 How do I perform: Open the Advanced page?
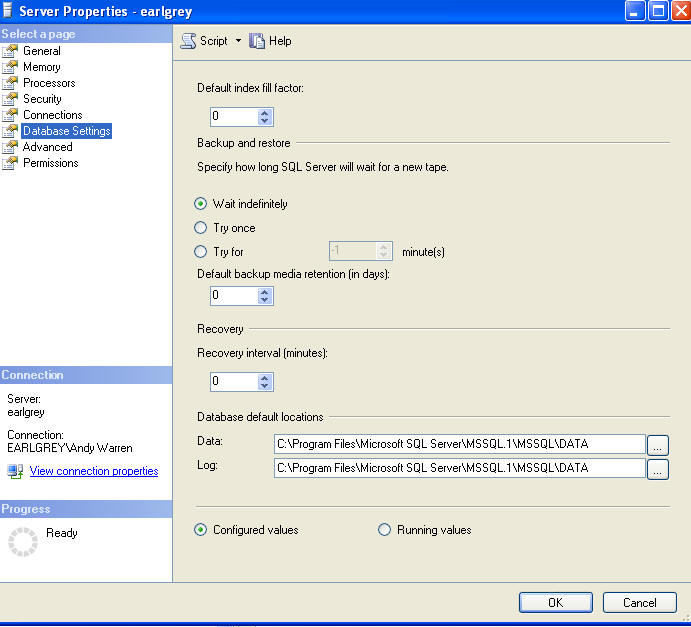click(48, 147)
